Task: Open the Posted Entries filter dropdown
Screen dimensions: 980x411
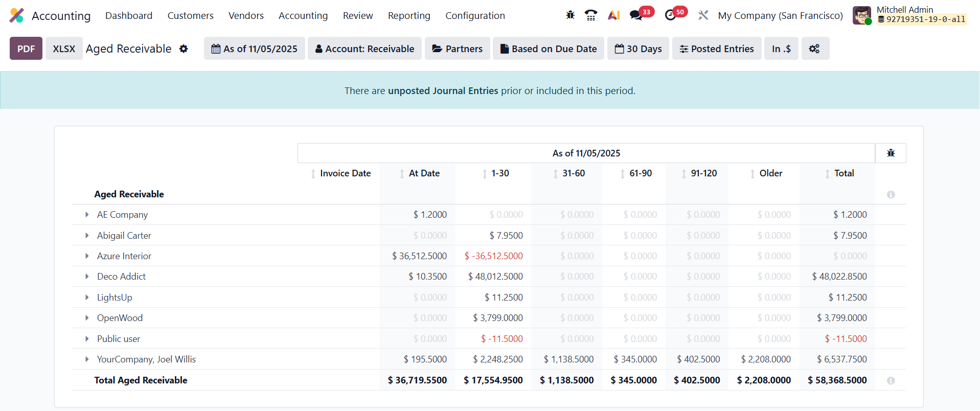Action: click(x=716, y=49)
